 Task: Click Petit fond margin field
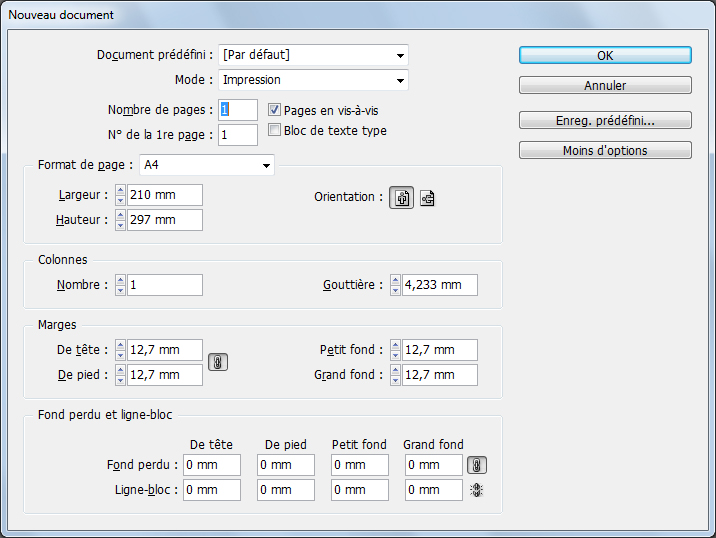tap(440, 350)
